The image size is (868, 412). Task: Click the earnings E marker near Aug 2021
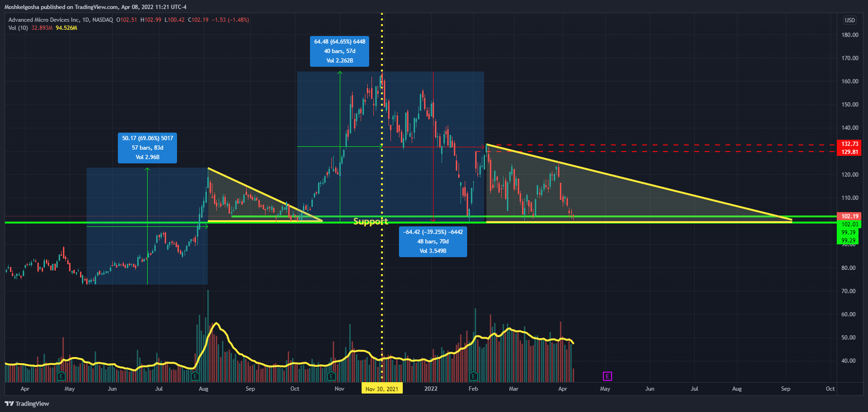pos(195,376)
